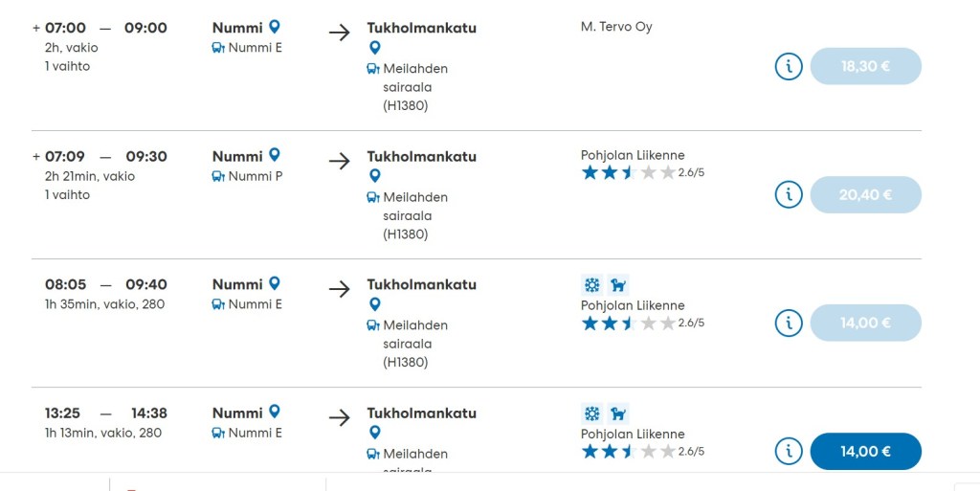
Task: Click Nummi E stop on 08:05 row
Action: point(255,304)
